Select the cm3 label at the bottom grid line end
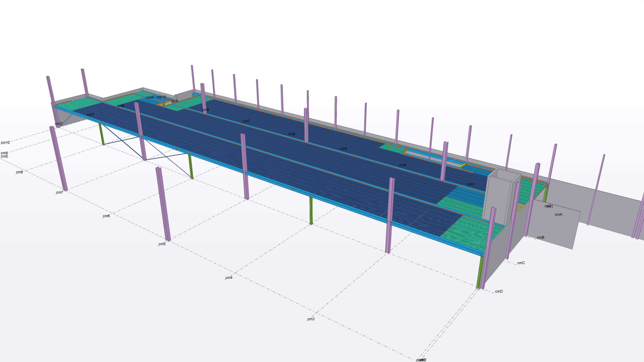This screenshot has height=362, width=644. click(x=311, y=319)
